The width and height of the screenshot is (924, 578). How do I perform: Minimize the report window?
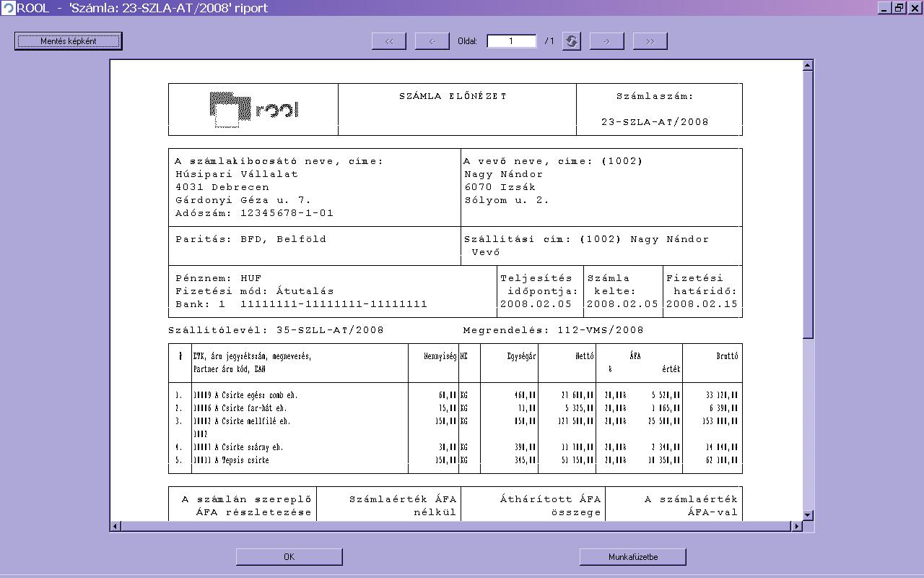(x=885, y=8)
